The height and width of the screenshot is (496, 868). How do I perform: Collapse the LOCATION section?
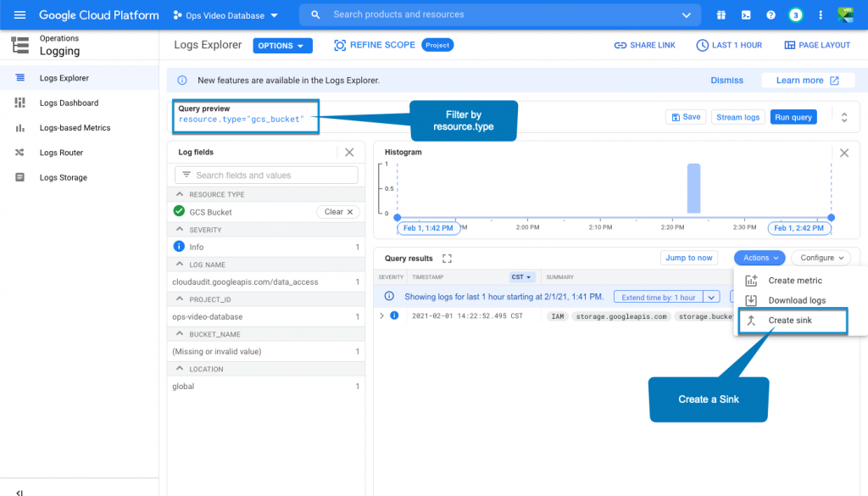(x=180, y=369)
